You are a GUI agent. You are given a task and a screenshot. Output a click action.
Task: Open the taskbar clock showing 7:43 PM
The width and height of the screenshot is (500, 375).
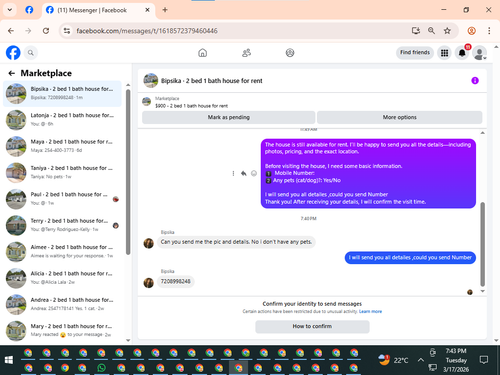click(x=456, y=360)
